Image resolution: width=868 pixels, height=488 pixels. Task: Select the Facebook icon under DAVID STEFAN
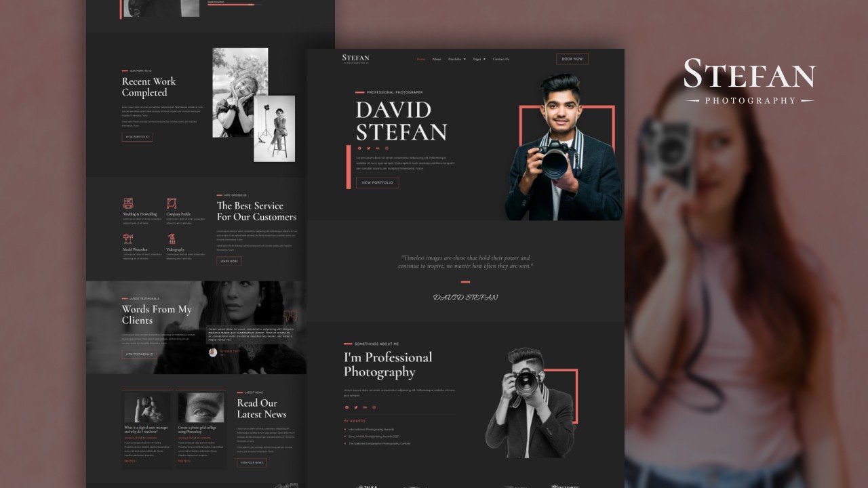(x=359, y=148)
